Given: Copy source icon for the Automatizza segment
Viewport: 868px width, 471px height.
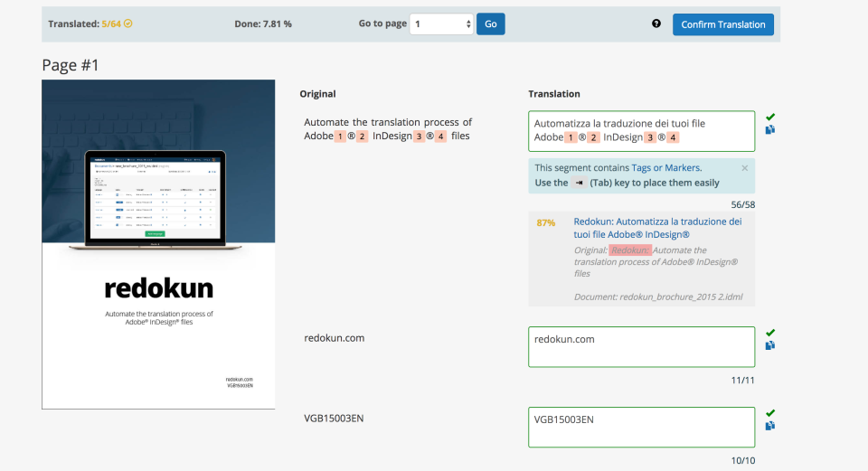Looking at the screenshot, I should [770, 129].
